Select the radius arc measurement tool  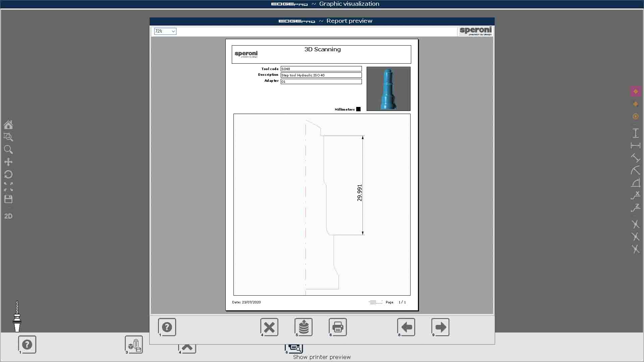tap(636, 171)
